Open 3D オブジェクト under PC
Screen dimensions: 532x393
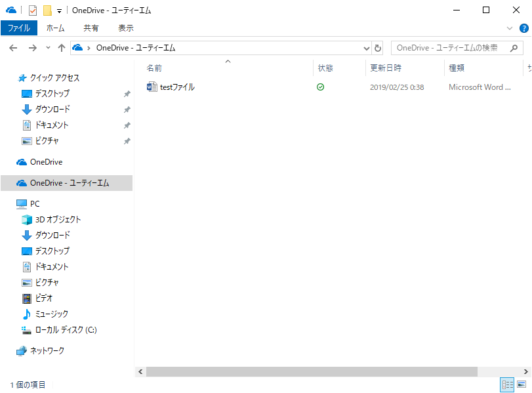coord(58,220)
